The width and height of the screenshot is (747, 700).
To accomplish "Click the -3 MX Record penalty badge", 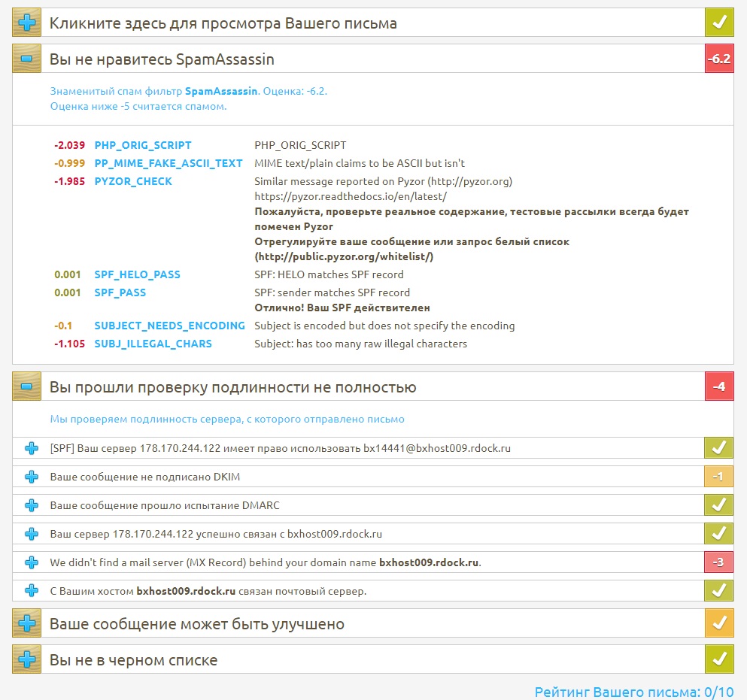I will pyautogui.click(x=718, y=562).
